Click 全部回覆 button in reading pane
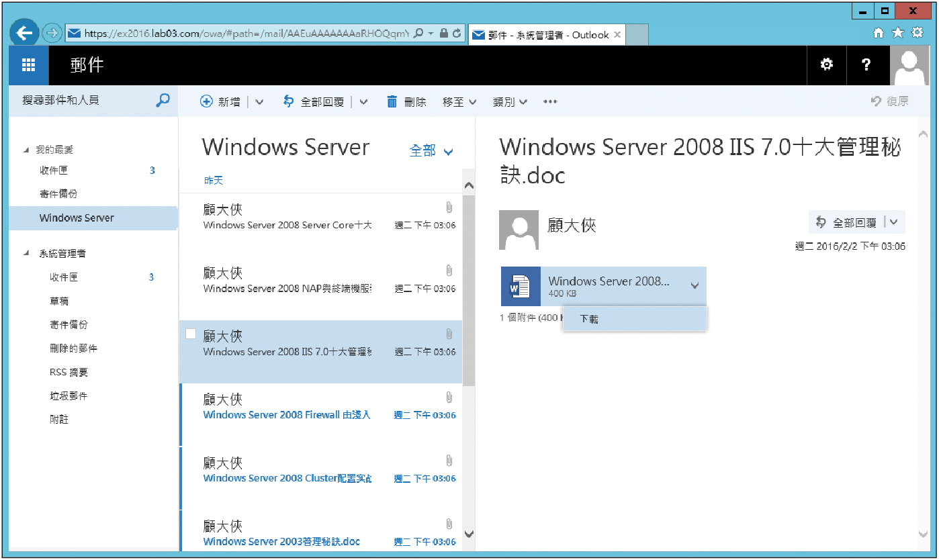Viewport: 939px width, 560px height. 847,222
